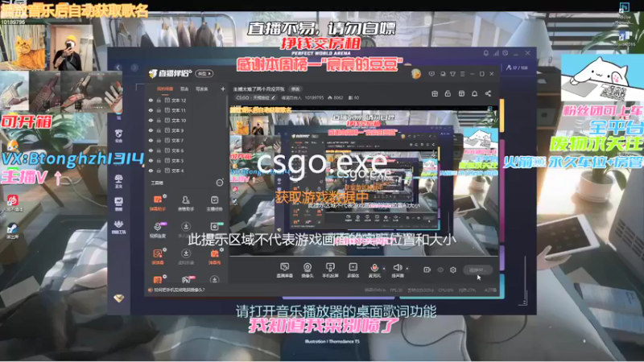Start recording with the camcorder icon

click(x=427, y=269)
